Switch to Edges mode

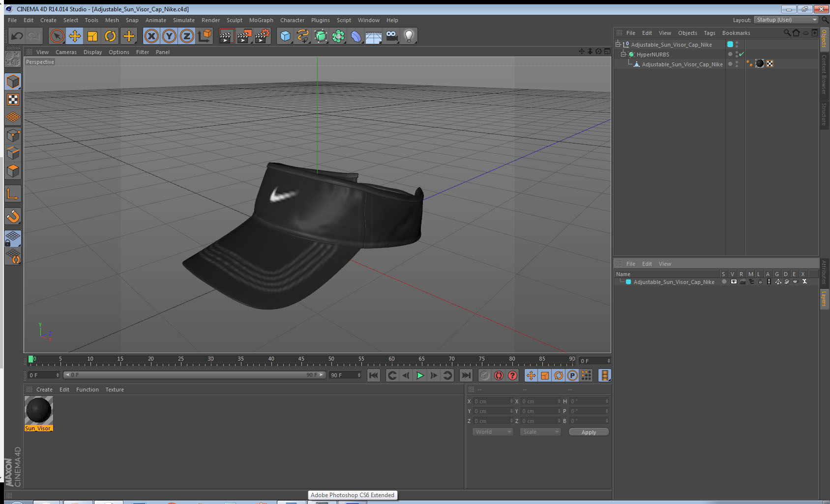point(13,153)
